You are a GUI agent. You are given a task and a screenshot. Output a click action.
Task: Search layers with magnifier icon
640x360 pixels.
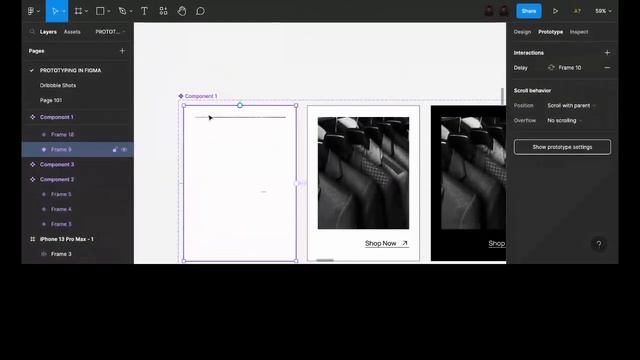pos(32,31)
